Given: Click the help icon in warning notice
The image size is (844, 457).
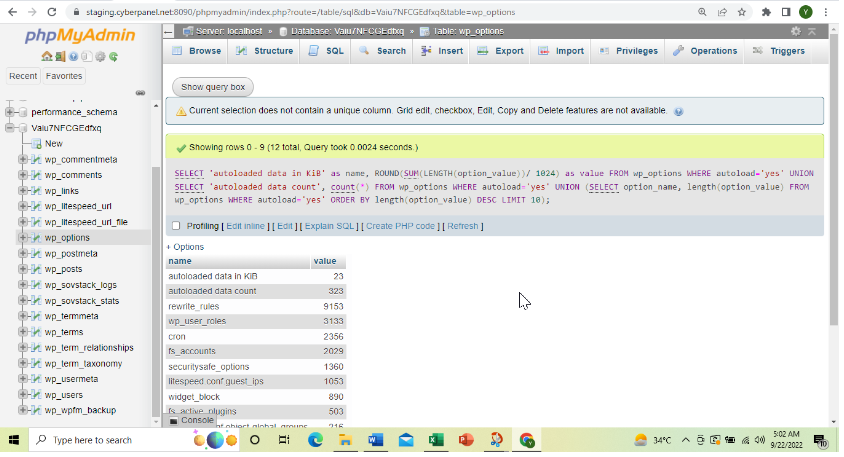Looking at the screenshot, I should click(x=679, y=111).
